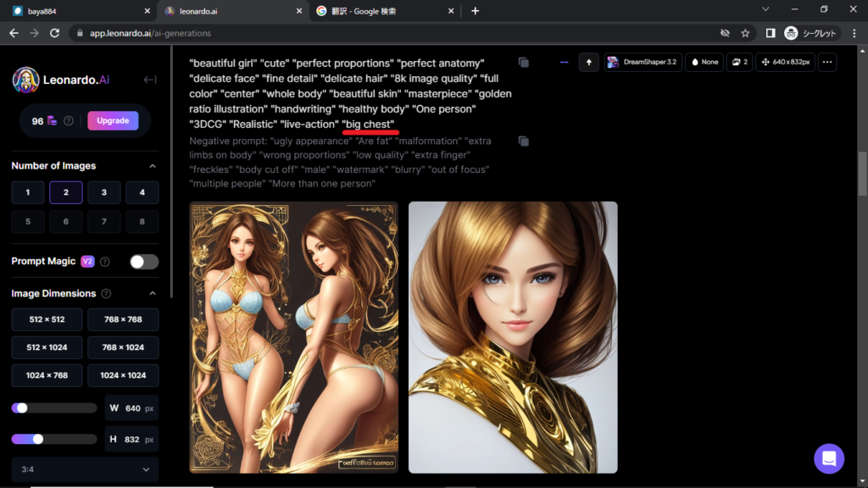This screenshot has width=868, height=488.
Task: Collapse the Number of Images section
Action: point(153,166)
